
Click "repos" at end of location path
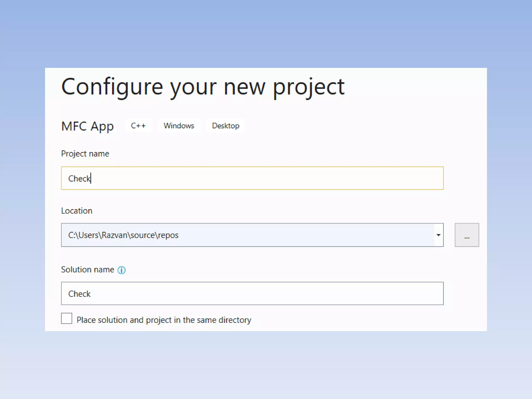click(x=168, y=235)
